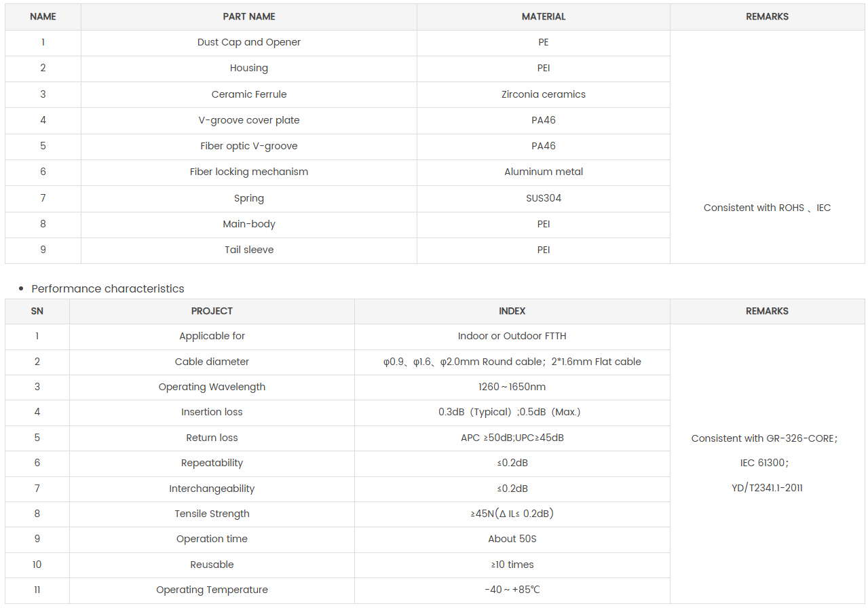Viewport: 868px width, 608px height.
Task: Select the About 50S operation time value
Action: 512,539
